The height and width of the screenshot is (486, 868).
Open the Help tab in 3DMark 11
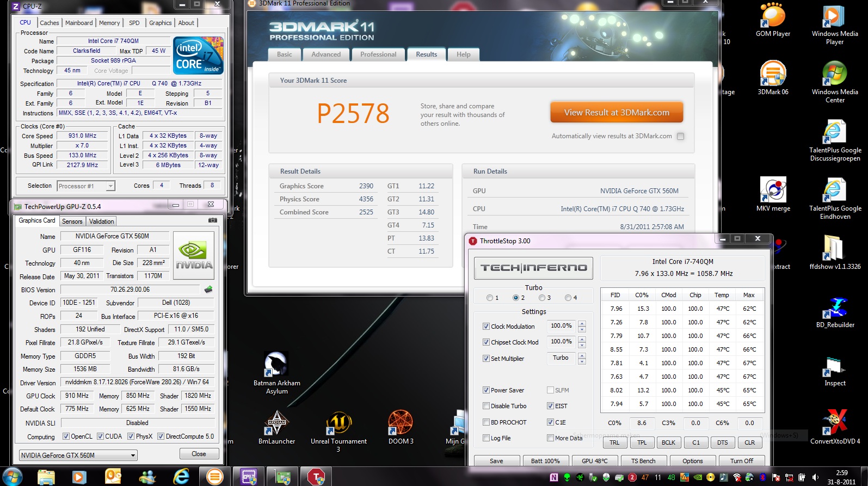point(463,54)
